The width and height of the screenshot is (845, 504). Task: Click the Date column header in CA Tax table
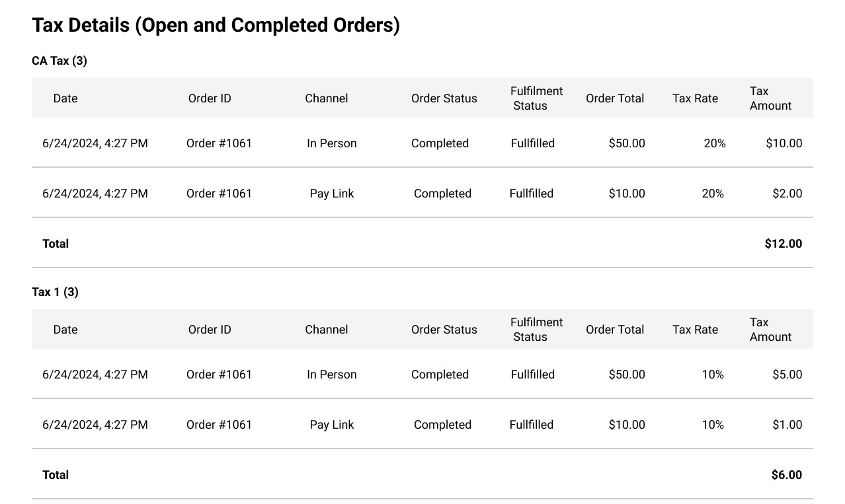coord(65,98)
